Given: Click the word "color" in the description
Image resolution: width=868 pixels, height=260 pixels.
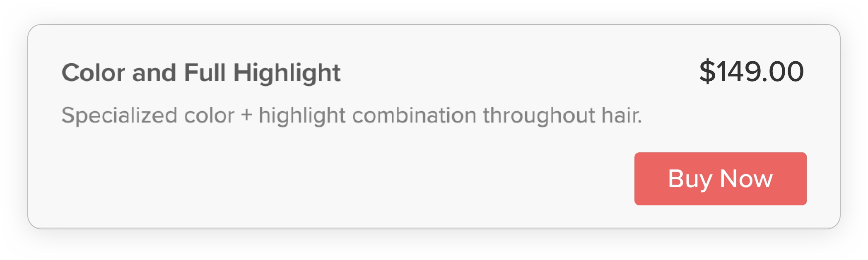Looking at the screenshot, I should 209,115.
